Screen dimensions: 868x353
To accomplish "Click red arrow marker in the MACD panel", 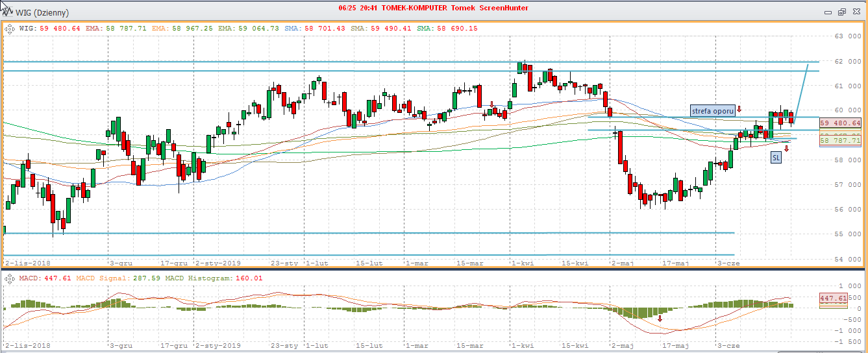I will click(660, 318).
